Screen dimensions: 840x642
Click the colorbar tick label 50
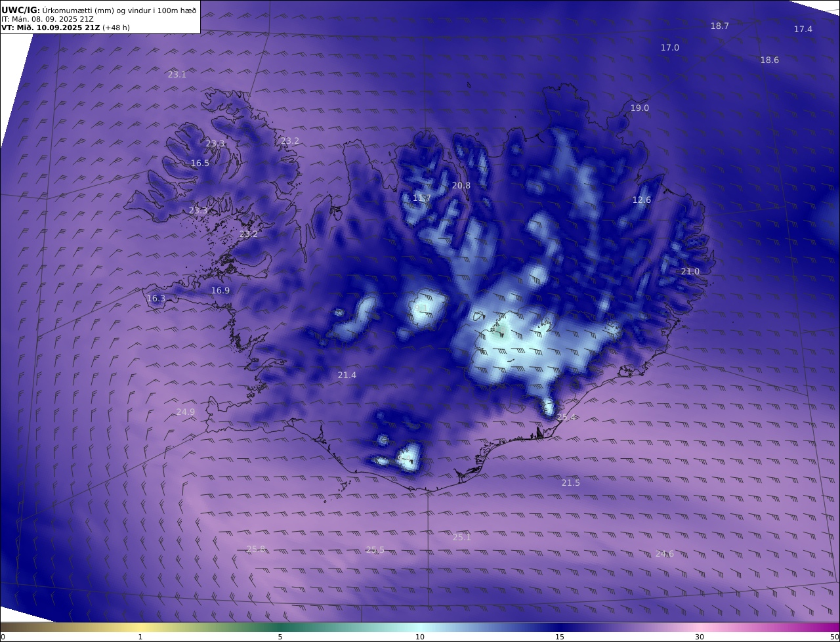tap(835, 637)
